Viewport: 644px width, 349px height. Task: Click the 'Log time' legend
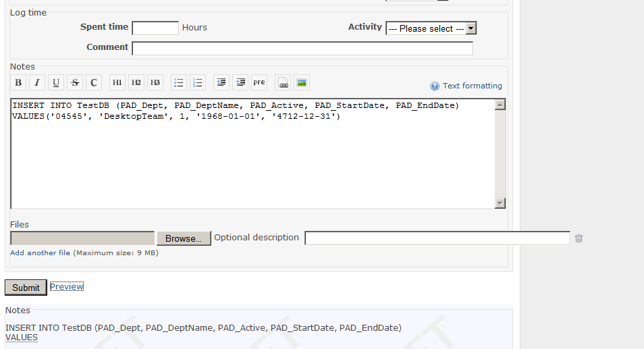pos(28,13)
